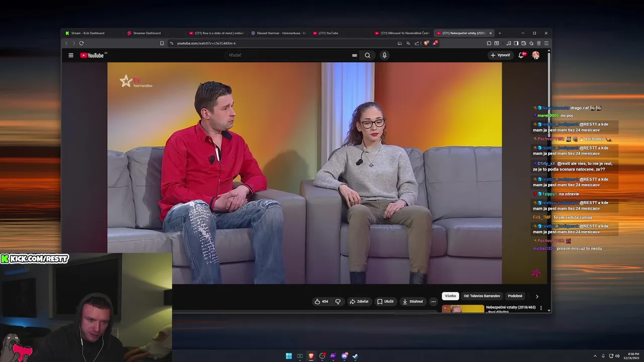Open Discord from taskbar
The height and width of the screenshot is (362, 644).
point(344,356)
